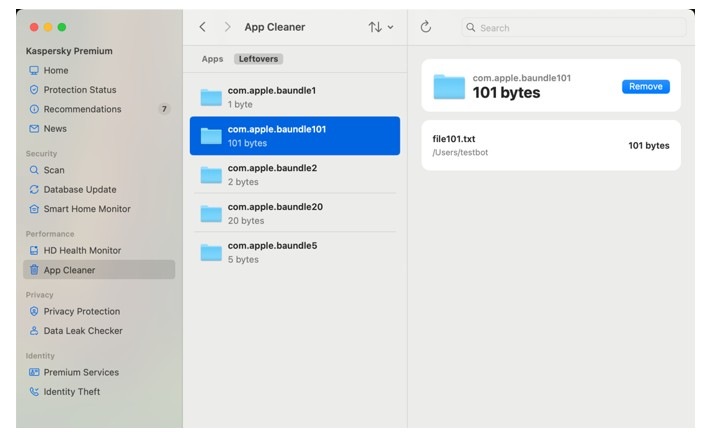Click folder icon of com.apple.baundle5 row
Image resolution: width=709 pixels, height=438 pixels.
click(x=211, y=253)
